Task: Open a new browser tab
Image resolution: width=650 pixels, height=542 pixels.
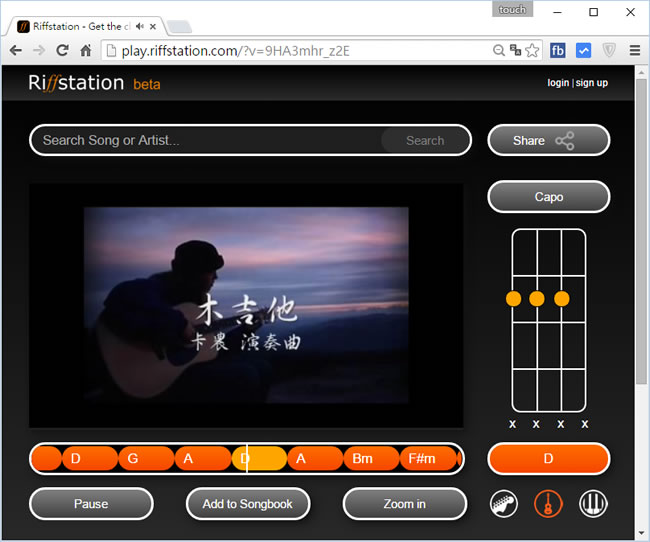Action: pos(179,27)
